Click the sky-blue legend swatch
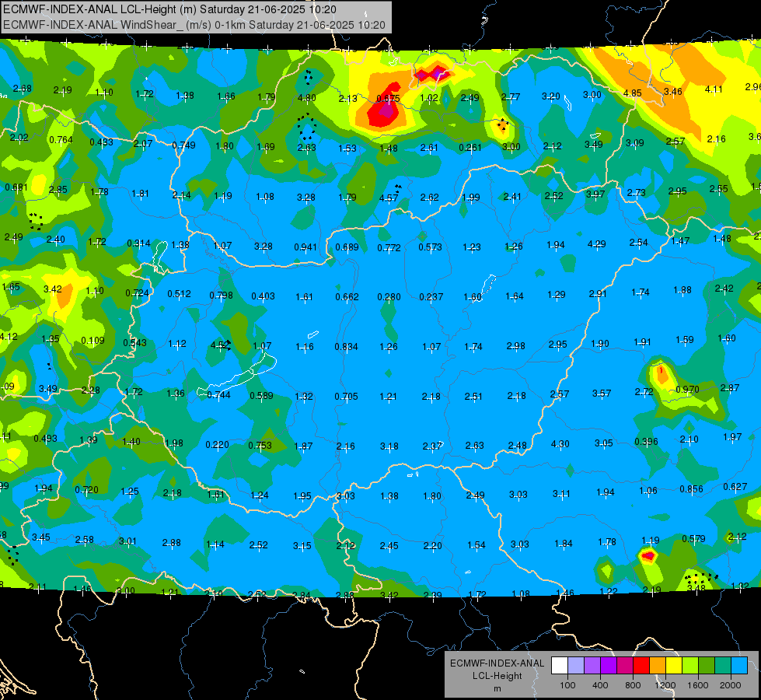Screen dimensions: 761x700 point(740,666)
